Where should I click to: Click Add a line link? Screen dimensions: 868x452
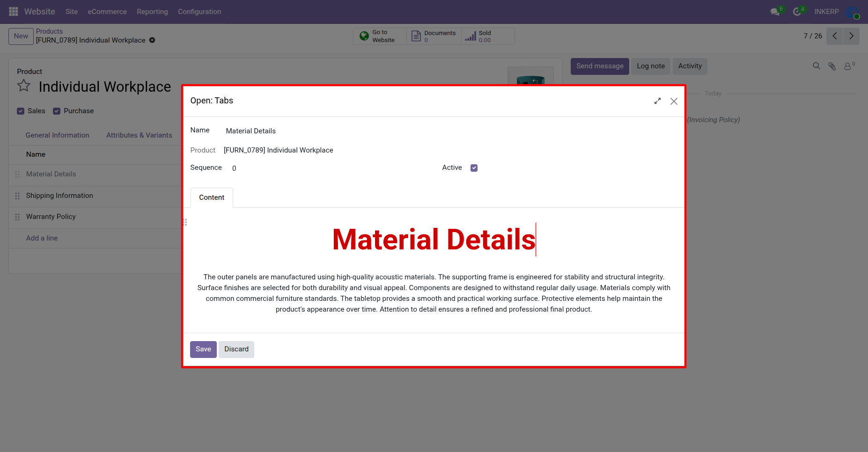tap(42, 238)
